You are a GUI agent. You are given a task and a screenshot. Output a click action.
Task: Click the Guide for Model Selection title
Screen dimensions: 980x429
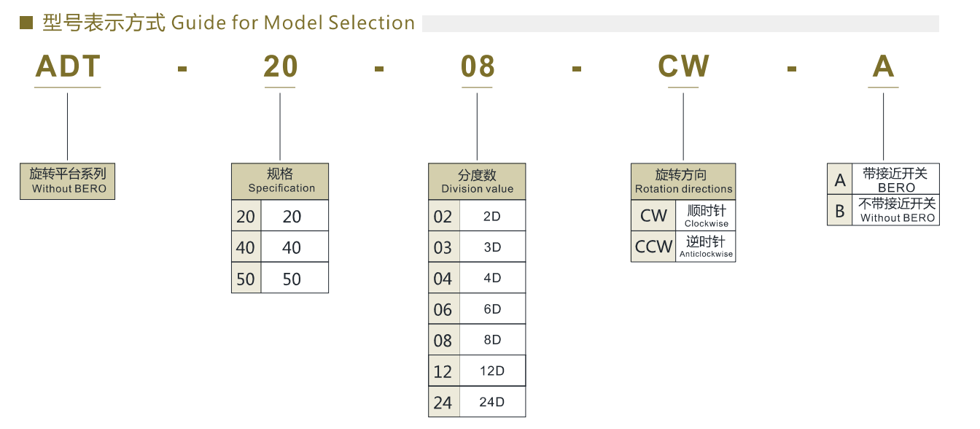pos(293,23)
